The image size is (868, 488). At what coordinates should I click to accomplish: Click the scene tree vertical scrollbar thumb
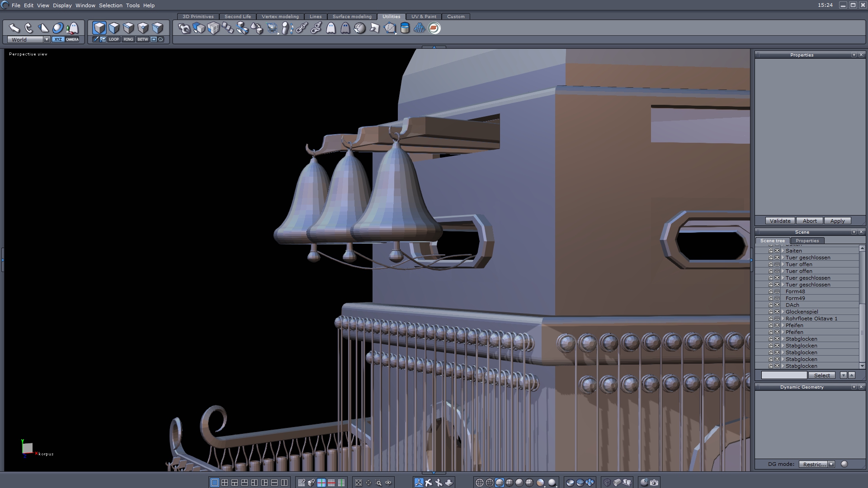pyautogui.click(x=862, y=332)
